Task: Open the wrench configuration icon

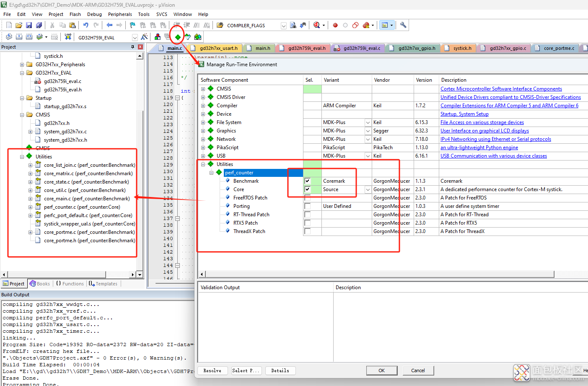Action: (x=403, y=25)
